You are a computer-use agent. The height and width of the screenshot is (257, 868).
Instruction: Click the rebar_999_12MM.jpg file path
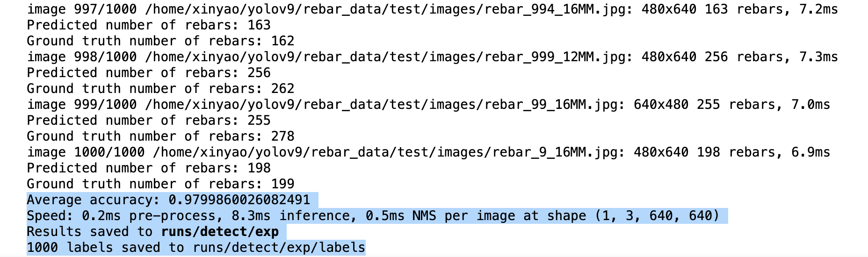click(x=386, y=57)
